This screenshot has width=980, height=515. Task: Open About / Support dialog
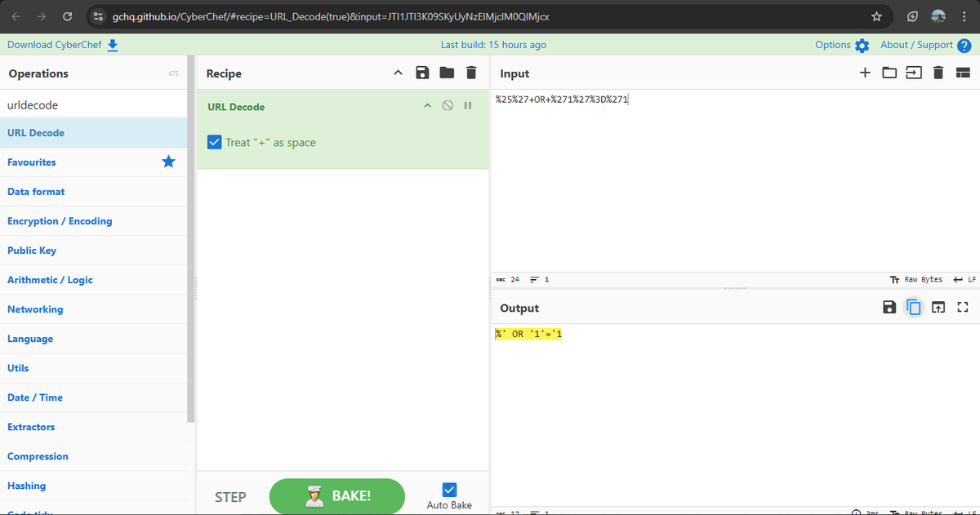(925, 45)
